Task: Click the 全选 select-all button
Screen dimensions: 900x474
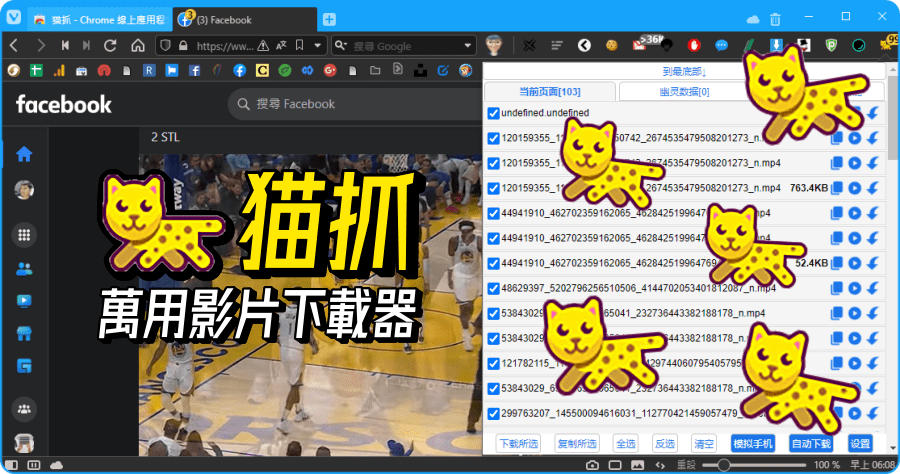Action: (626, 444)
